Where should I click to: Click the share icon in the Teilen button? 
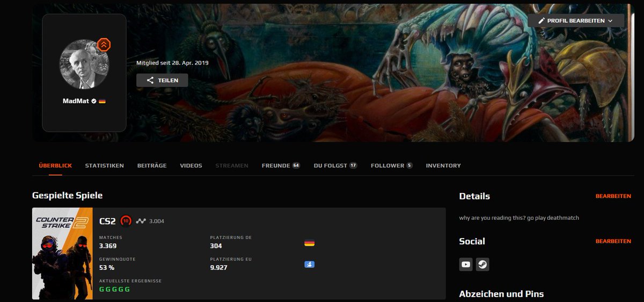tap(150, 80)
